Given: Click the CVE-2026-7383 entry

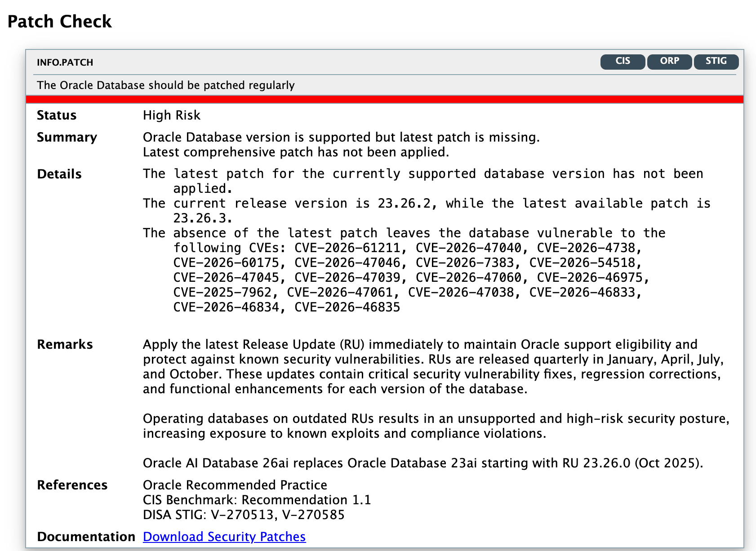Looking at the screenshot, I should pyautogui.click(x=465, y=263).
